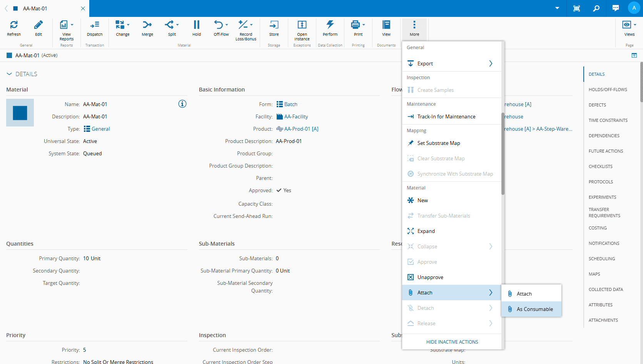
Task: Open the barcode scanner icon
Action: pos(576,8)
